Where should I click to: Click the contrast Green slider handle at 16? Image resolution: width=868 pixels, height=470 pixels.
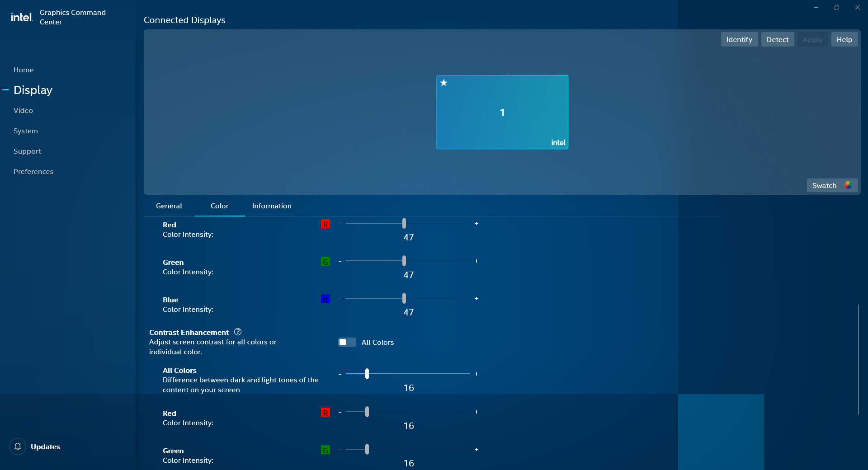[x=367, y=449]
